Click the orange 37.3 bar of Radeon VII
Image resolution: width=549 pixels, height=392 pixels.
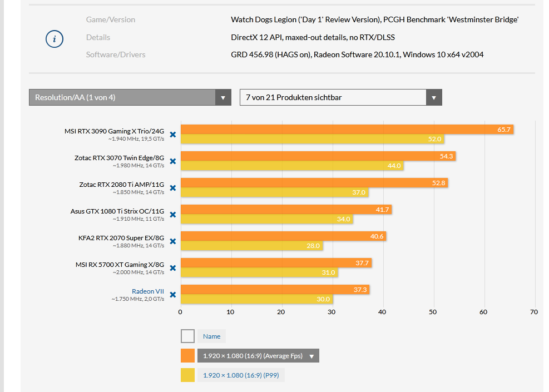[x=275, y=290]
